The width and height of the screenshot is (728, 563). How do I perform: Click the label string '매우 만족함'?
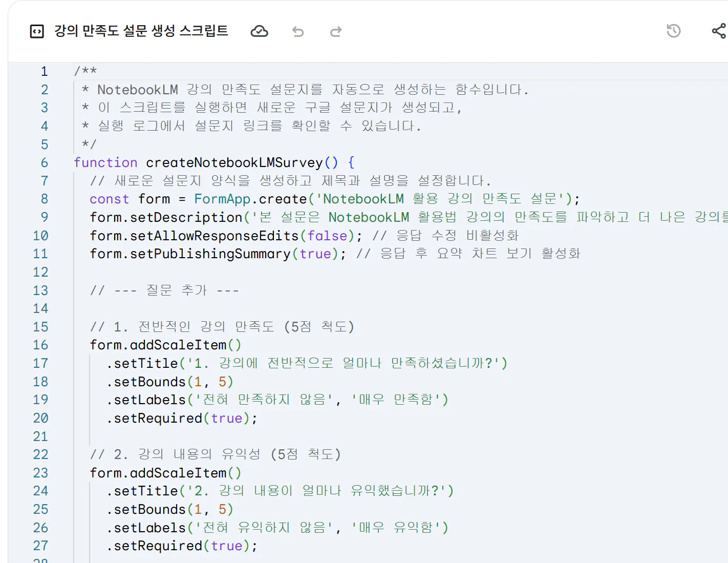396,400
